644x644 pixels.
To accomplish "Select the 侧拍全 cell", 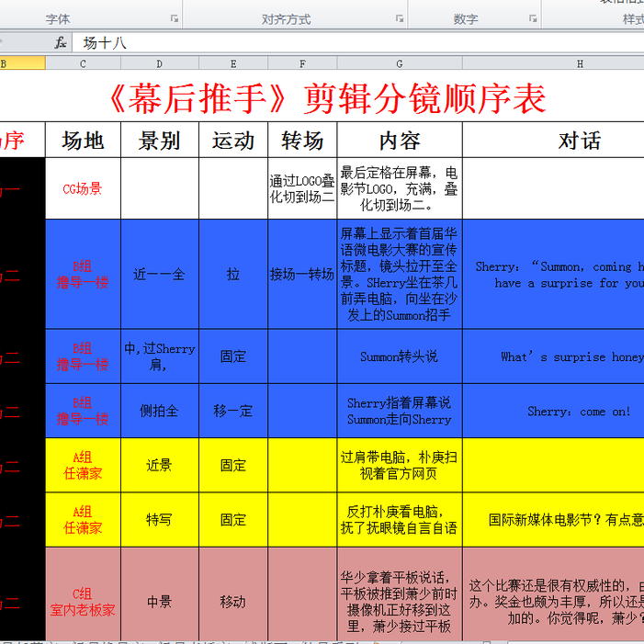I will point(160,411).
